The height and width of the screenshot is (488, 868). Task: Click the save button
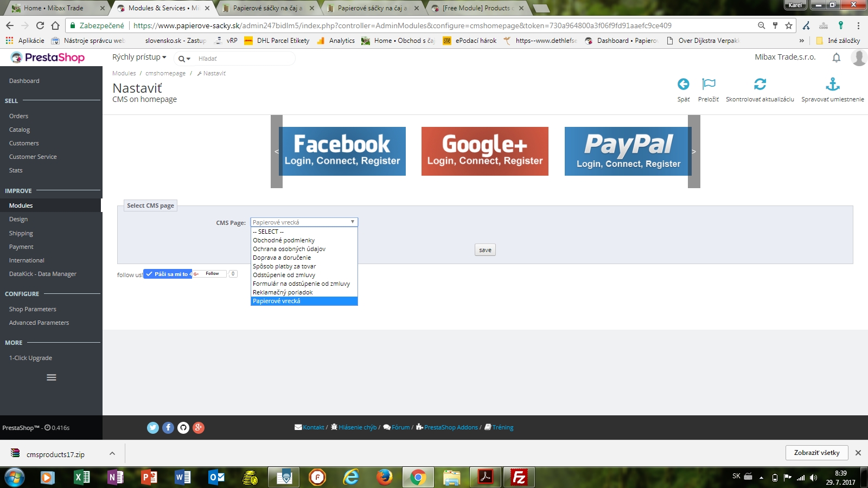click(485, 250)
